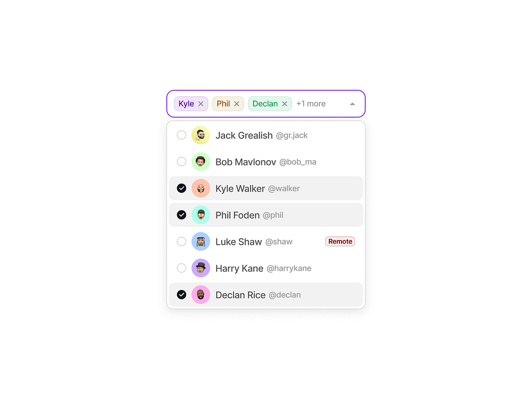Click the green Declan tag chip
The height and width of the screenshot is (399, 532).
coord(265,104)
